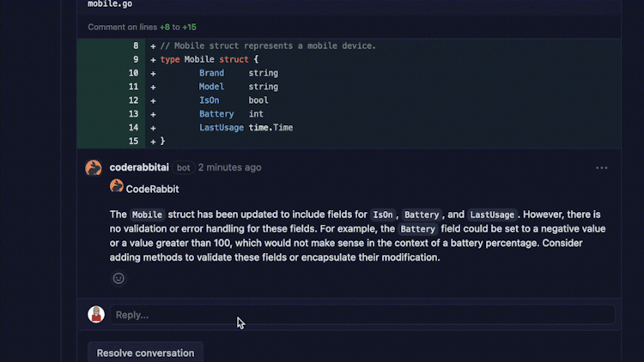Click the small CodeRabbit logo in the comment
644x362 pixels.
117,187
